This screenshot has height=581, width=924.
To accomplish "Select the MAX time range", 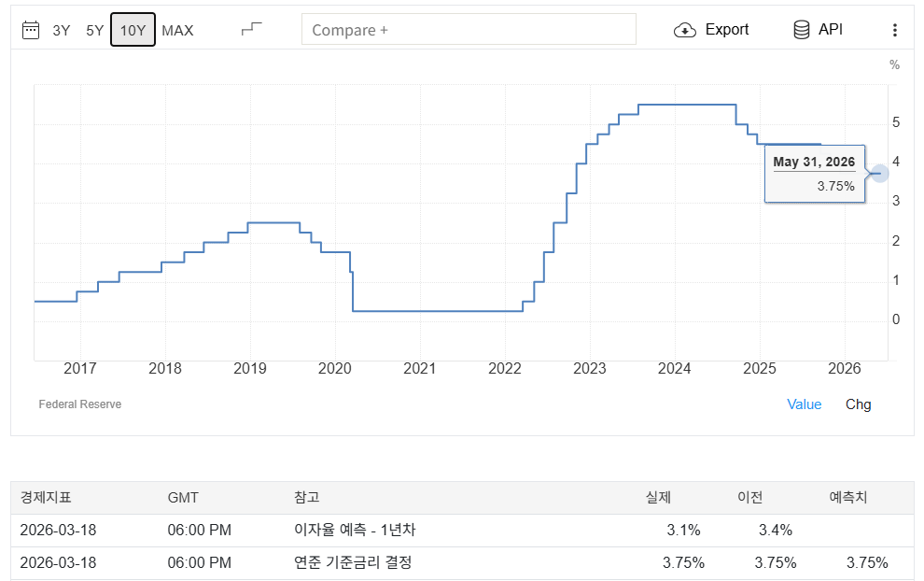I will (x=177, y=30).
